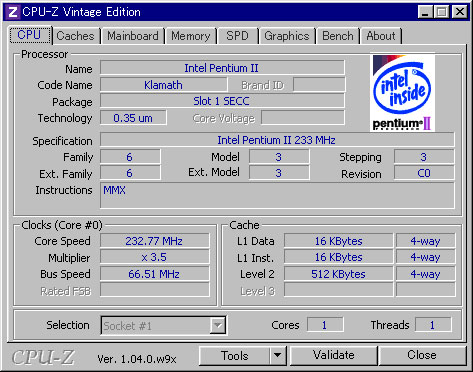This screenshot has width=473, height=372.
Task: Click the Level 2 4-way associativity value
Action: (425, 274)
